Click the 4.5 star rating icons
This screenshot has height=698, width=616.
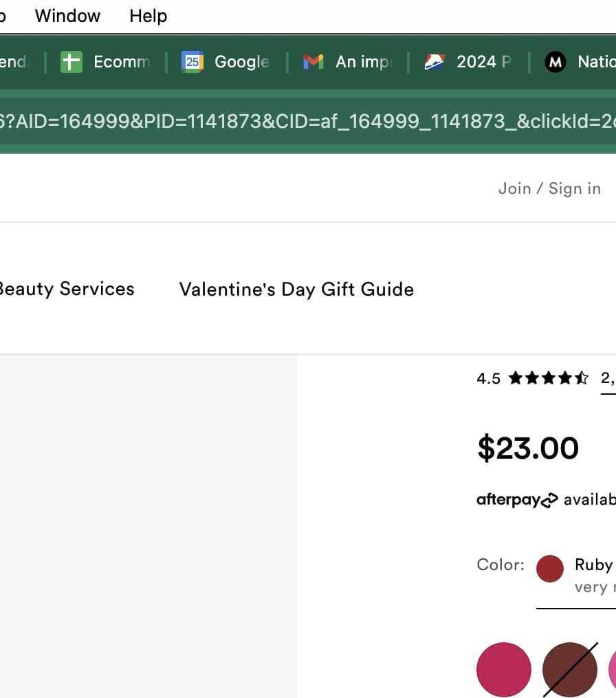(x=548, y=378)
